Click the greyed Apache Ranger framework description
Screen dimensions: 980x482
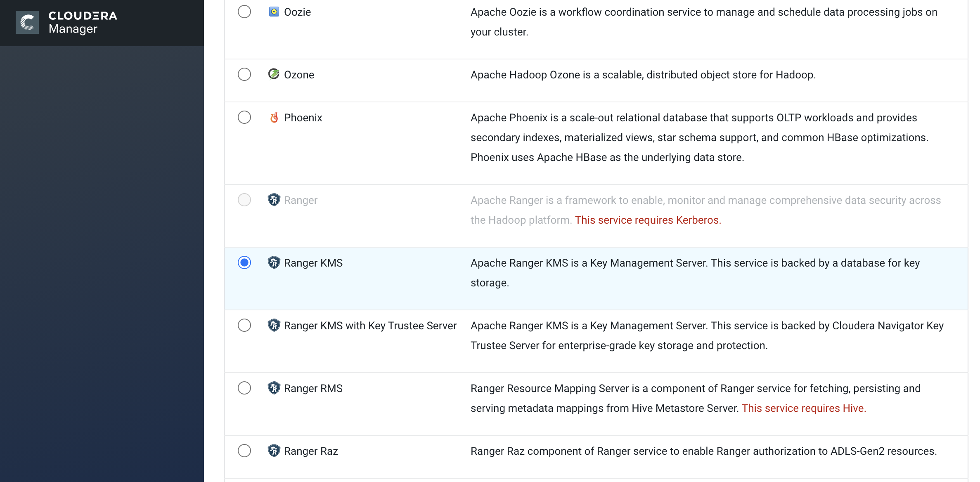click(705, 210)
